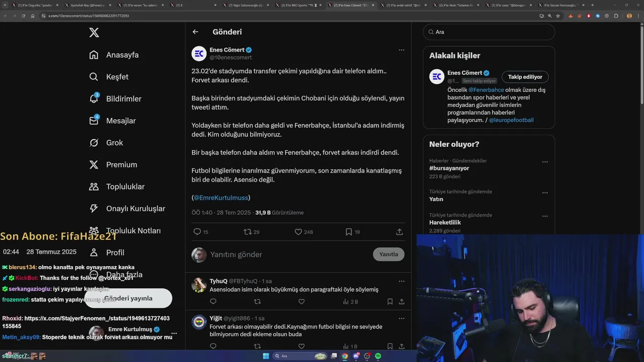Open more options on Enes Cömert's post
This screenshot has width=644, height=362.
(x=401, y=50)
